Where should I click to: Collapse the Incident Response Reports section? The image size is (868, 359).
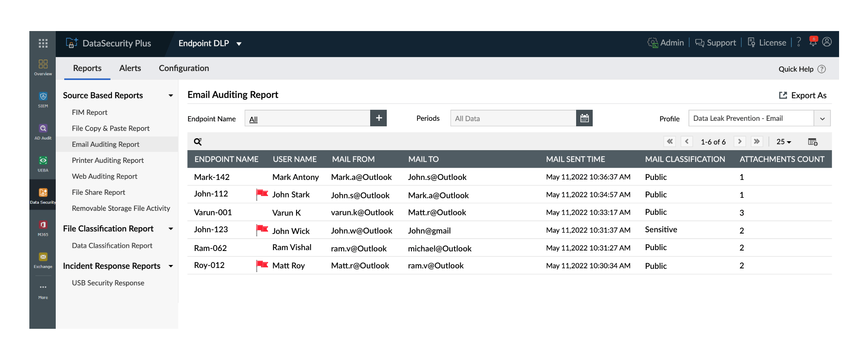171,266
